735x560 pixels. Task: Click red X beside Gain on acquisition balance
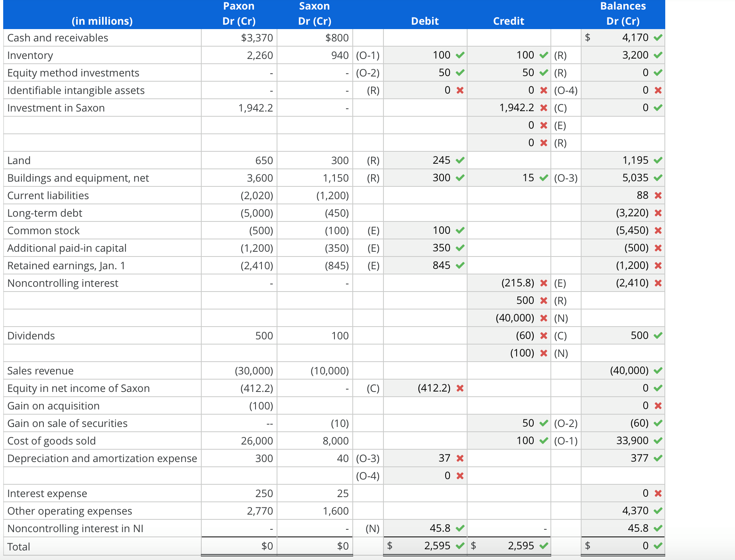coord(658,406)
